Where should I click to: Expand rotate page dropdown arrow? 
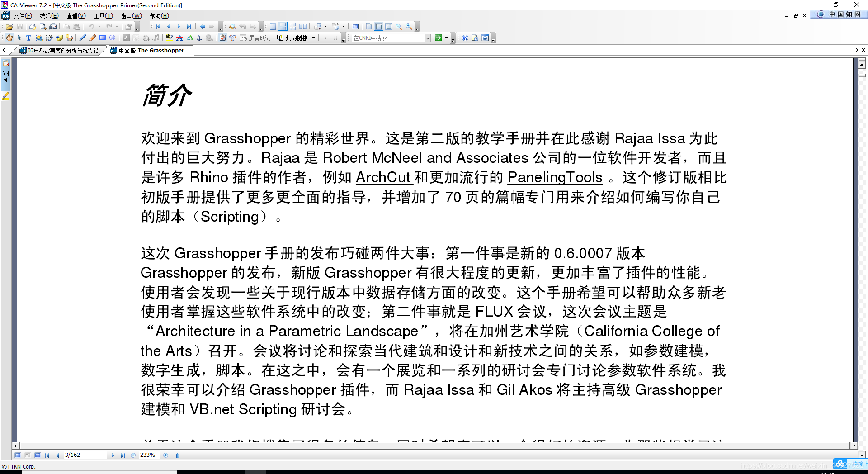[x=325, y=27]
